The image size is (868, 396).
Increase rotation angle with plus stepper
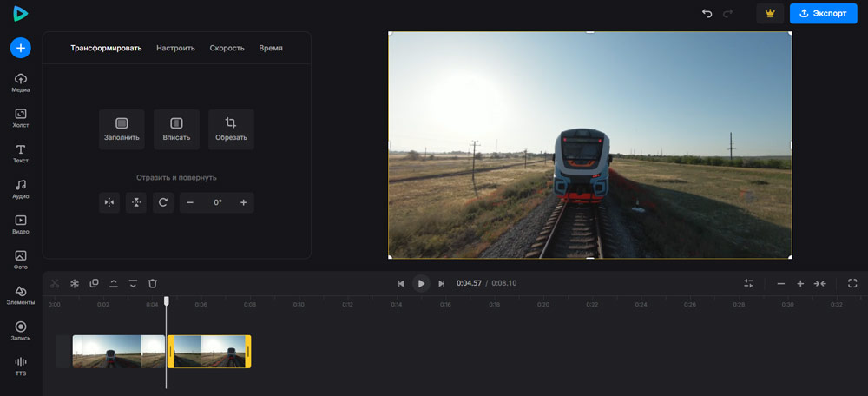pyautogui.click(x=243, y=202)
